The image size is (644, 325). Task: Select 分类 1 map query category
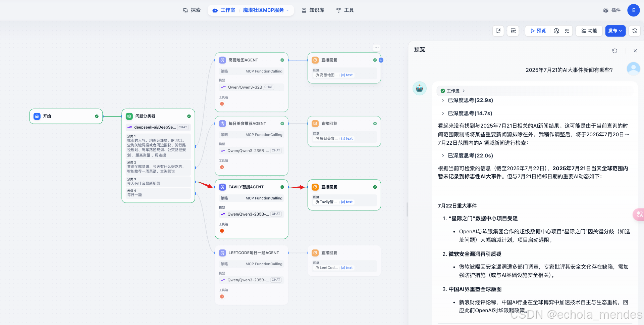tap(159, 146)
